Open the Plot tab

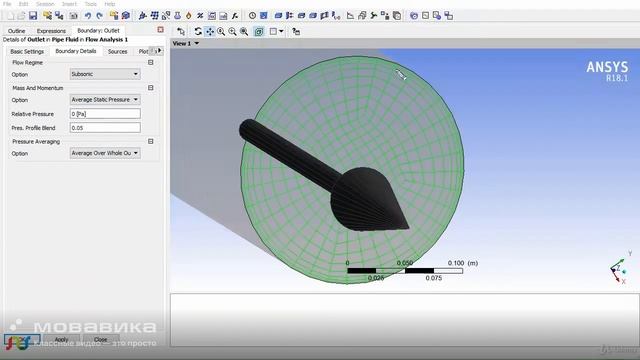tap(143, 51)
